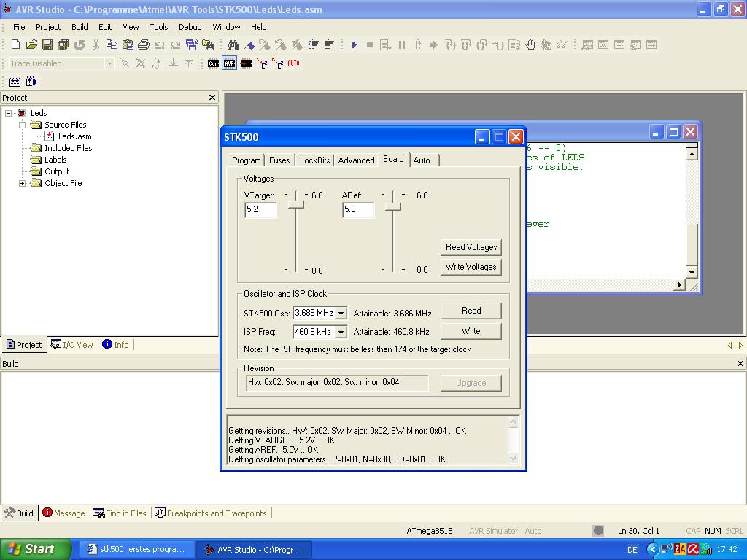The width and height of the screenshot is (747, 560).
Task: Click the oscillator Read button
Action: [x=471, y=311]
